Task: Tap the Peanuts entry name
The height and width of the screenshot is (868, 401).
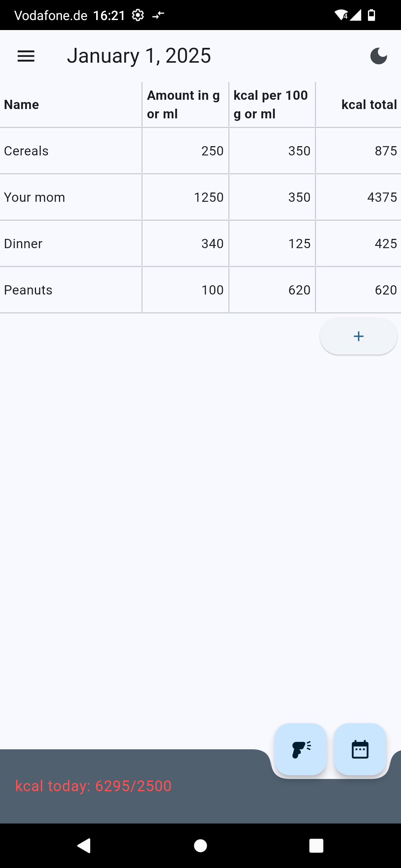Action: (x=28, y=290)
